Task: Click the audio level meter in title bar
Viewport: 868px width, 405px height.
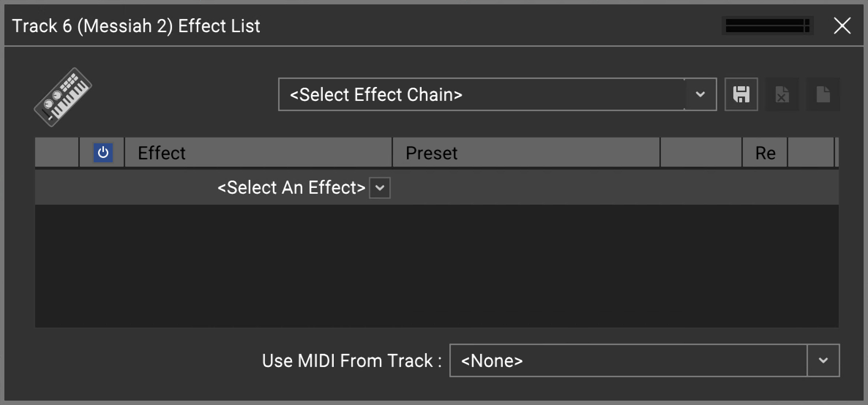Action: point(767,26)
